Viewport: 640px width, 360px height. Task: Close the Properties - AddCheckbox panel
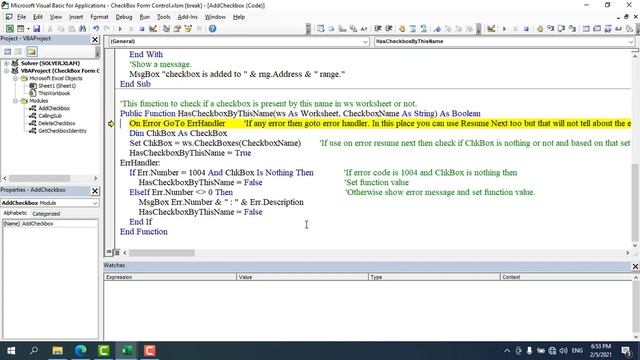(x=95, y=191)
